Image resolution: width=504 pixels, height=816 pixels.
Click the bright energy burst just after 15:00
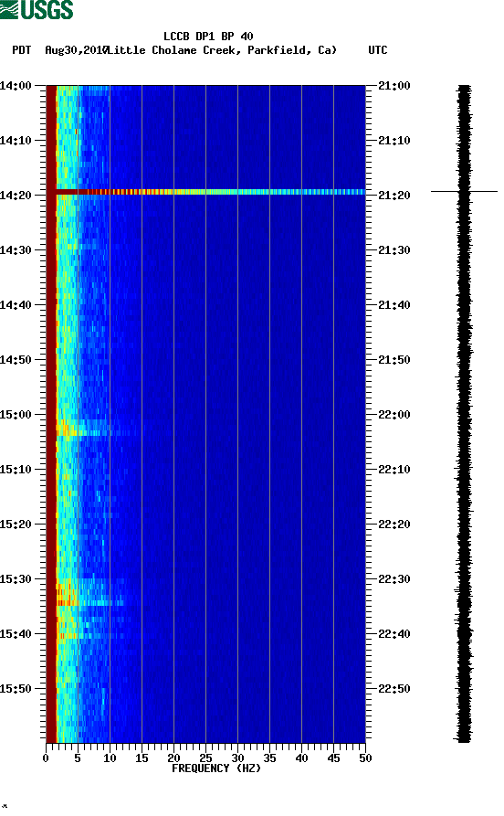point(83,428)
